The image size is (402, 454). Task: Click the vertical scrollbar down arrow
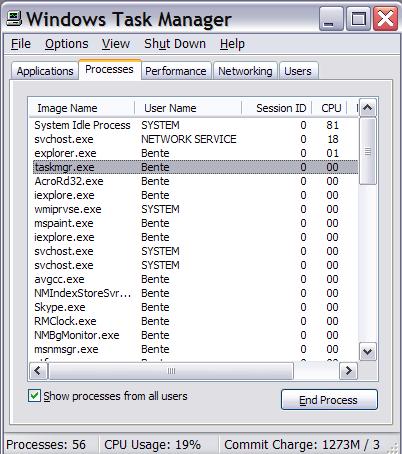pyautogui.click(x=367, y=351)
